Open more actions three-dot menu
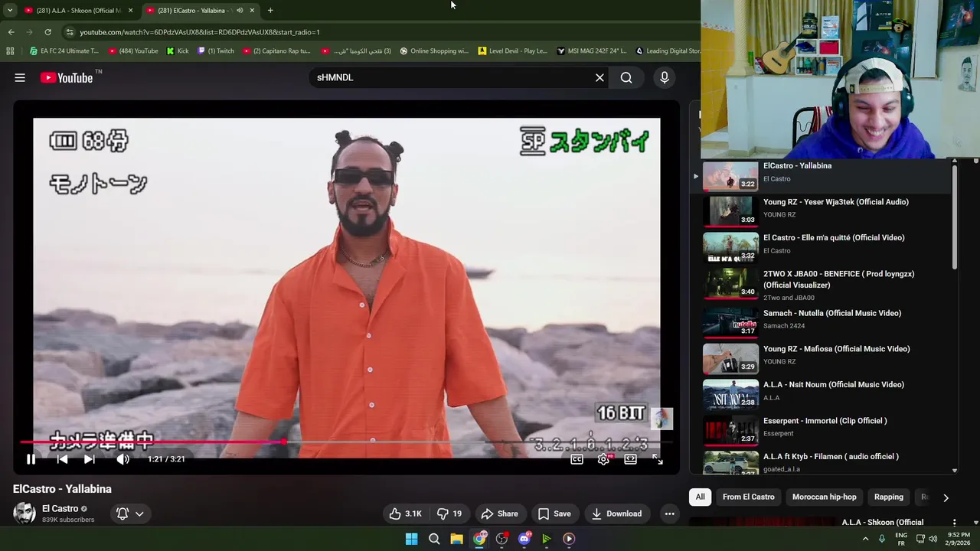Image resolution: width=980 pixels, height=551 pixels. click(x=669, y=514)
